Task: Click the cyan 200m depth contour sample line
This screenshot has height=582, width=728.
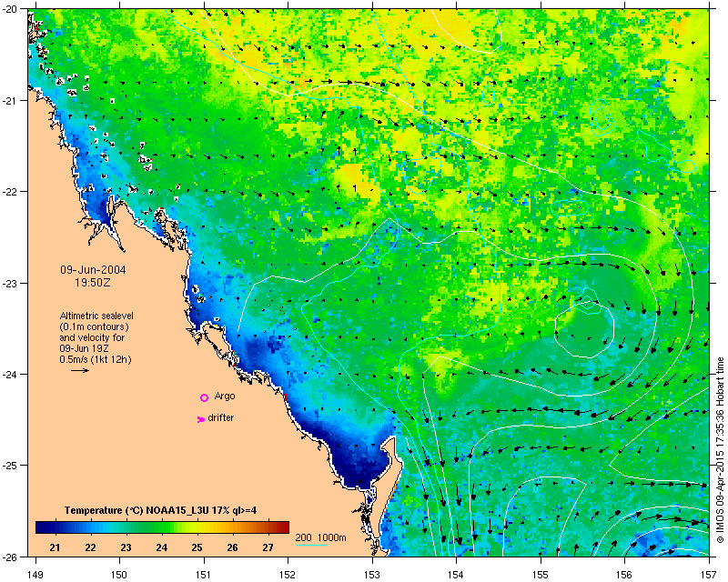Action: click(311, 545)
